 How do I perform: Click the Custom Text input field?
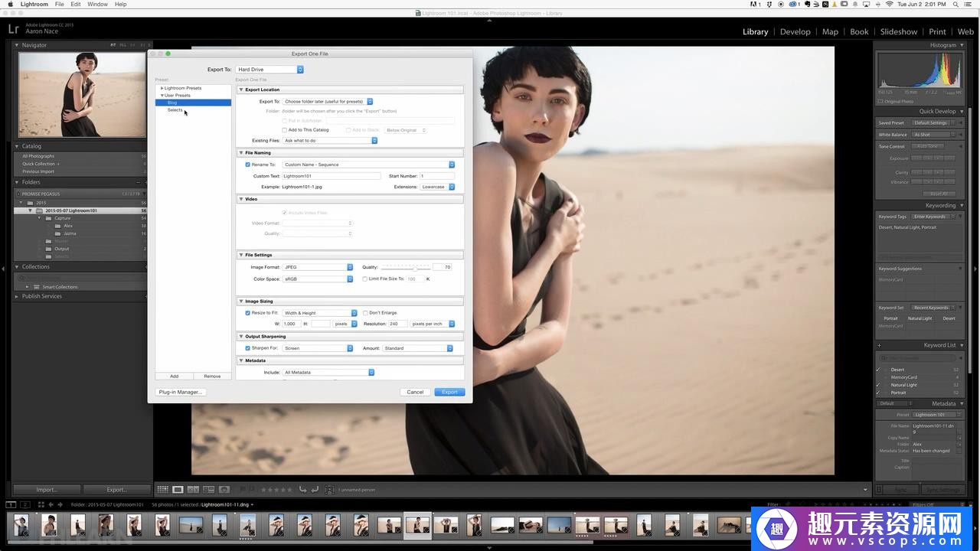(x=331, y=176)
